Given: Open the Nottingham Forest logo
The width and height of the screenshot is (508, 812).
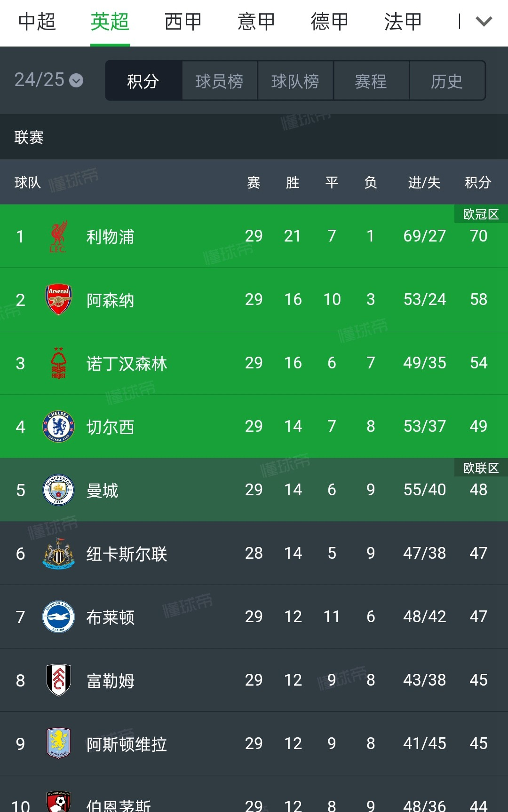Looking at the screenshot, I should coord(58,363).
